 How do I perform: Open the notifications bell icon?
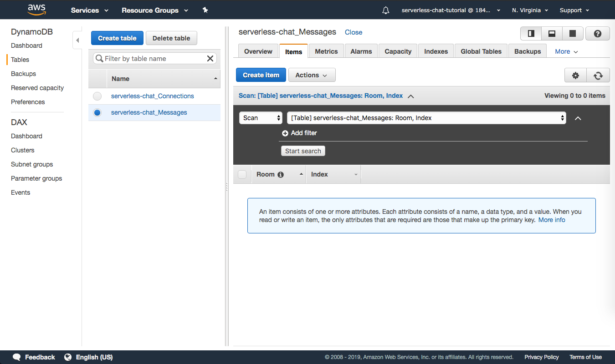386,10
